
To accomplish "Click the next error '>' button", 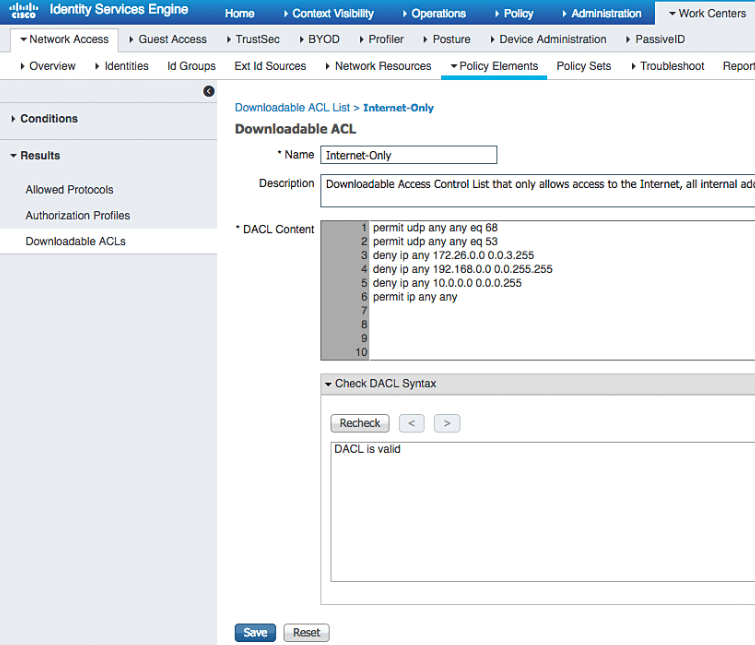I will click(x=447, y=423).
